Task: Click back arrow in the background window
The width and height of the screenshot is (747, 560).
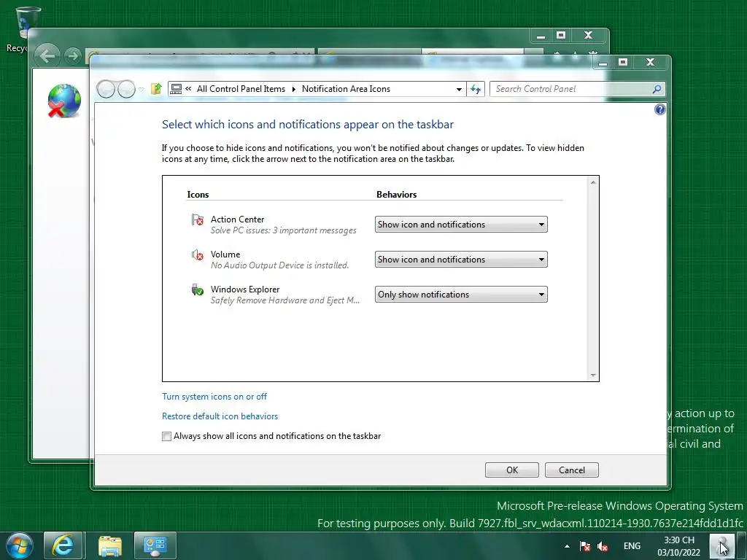Action: tap(47, 56)
